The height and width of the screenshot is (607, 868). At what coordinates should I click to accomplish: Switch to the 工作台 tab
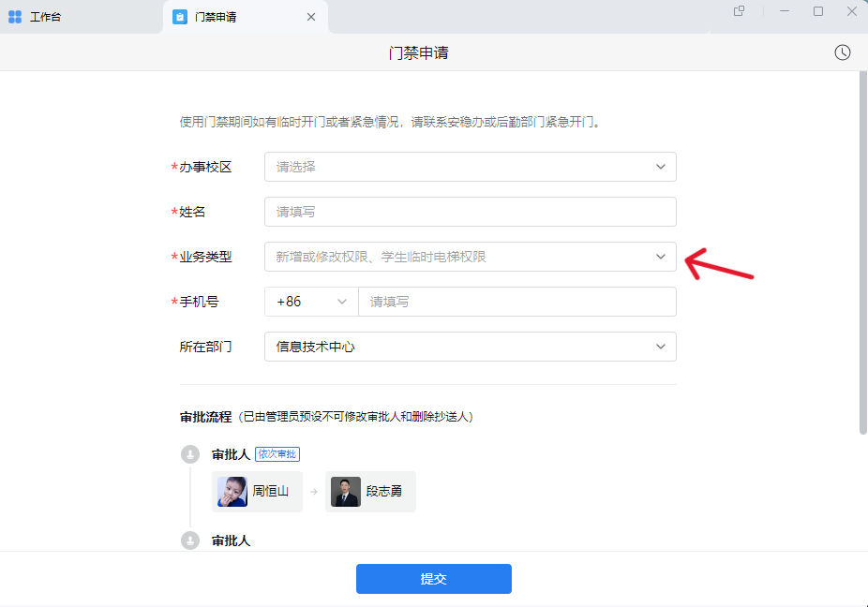45,17
